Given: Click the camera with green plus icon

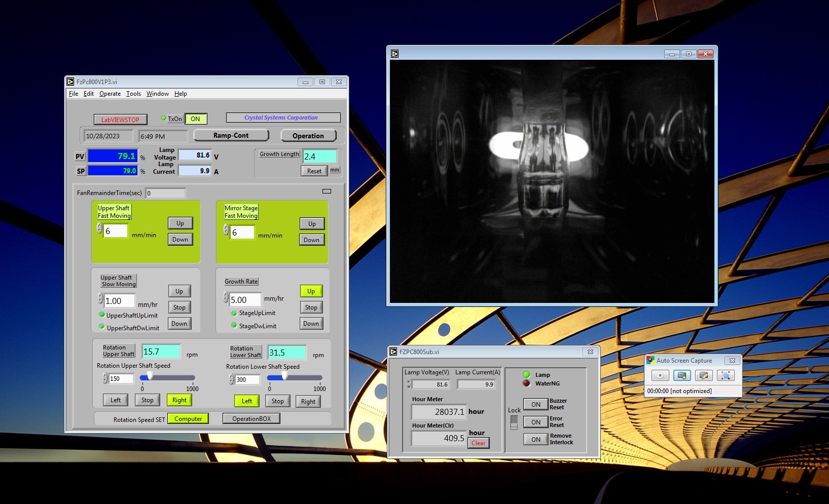Looking at the screenshot, I should tap(681, 375).
